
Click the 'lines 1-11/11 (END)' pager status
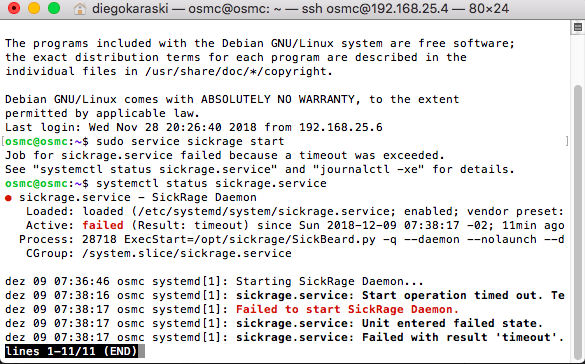point(71,351)
